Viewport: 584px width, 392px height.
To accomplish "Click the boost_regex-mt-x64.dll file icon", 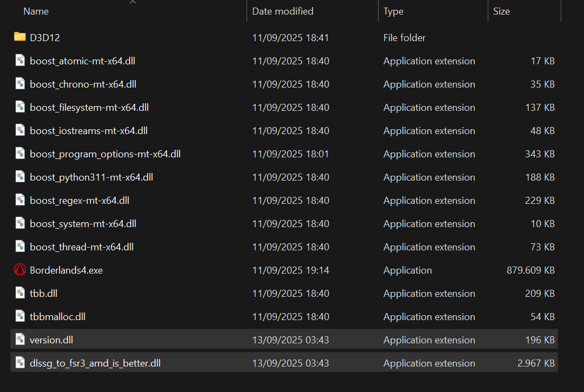I will (x=20, y=200).
